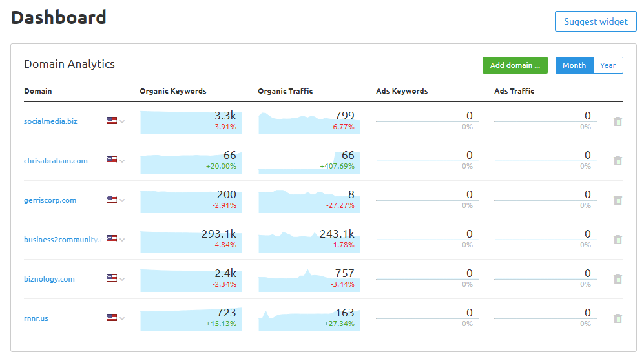Open the database chevron for gerriscorp.com
Viewport: 644px width, 361px height.
click(122, 200)
